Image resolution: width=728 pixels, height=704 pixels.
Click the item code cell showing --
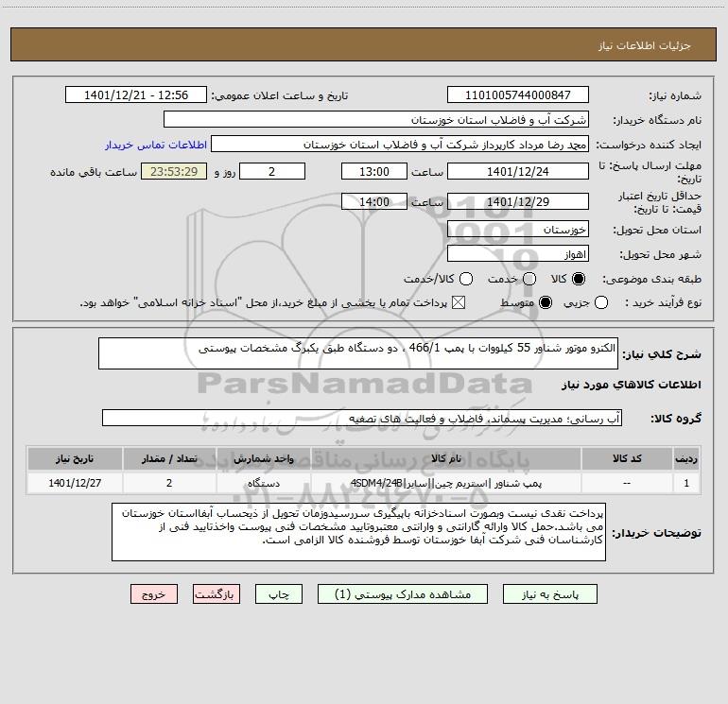click(627, 483)
